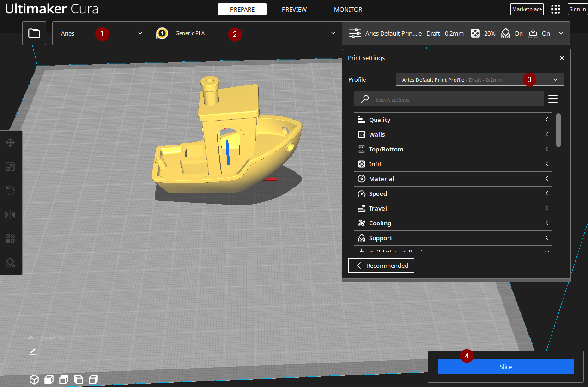Expand the Top/Bottom settings category
588x387 pixels.
pyautogui.click(x=453, y=150)
